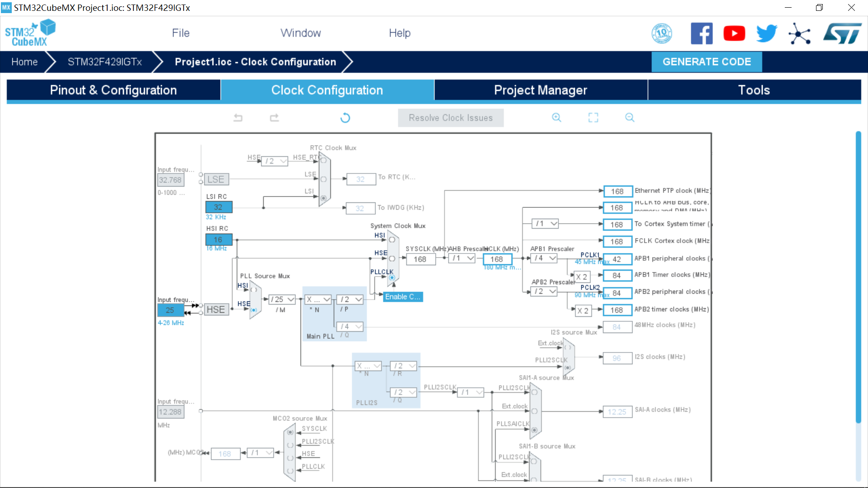Viewport: 868px width, 488px height.
Task: Click the 10 years anniversary badge
Action: 662,33
